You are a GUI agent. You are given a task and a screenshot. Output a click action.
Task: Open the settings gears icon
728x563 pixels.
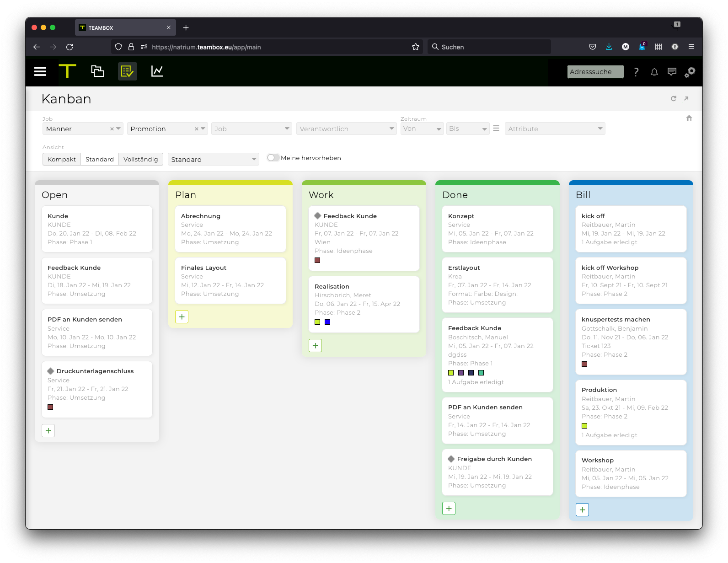[x=690, y=72]
